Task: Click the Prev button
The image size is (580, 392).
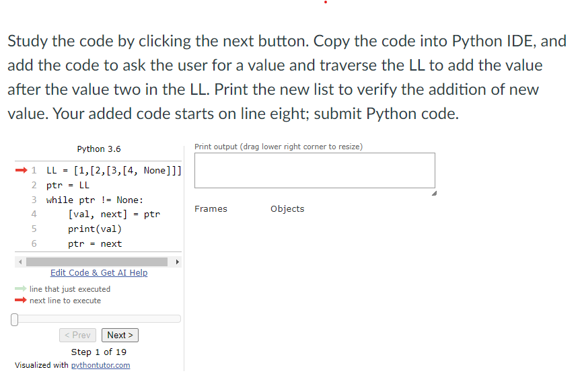Action: (x=77, y=335)
